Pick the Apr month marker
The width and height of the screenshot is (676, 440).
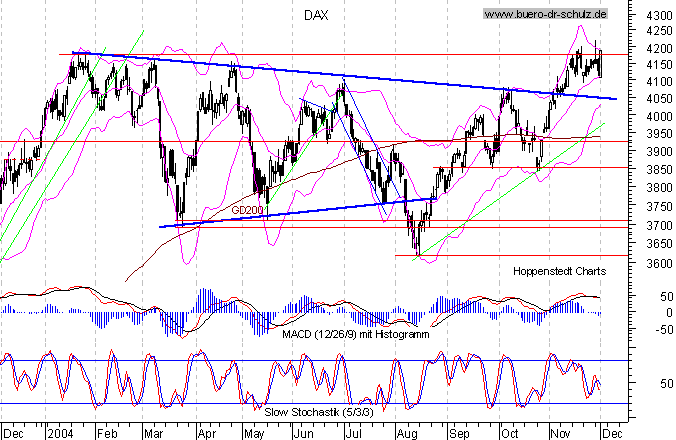(x=207, y=433)
